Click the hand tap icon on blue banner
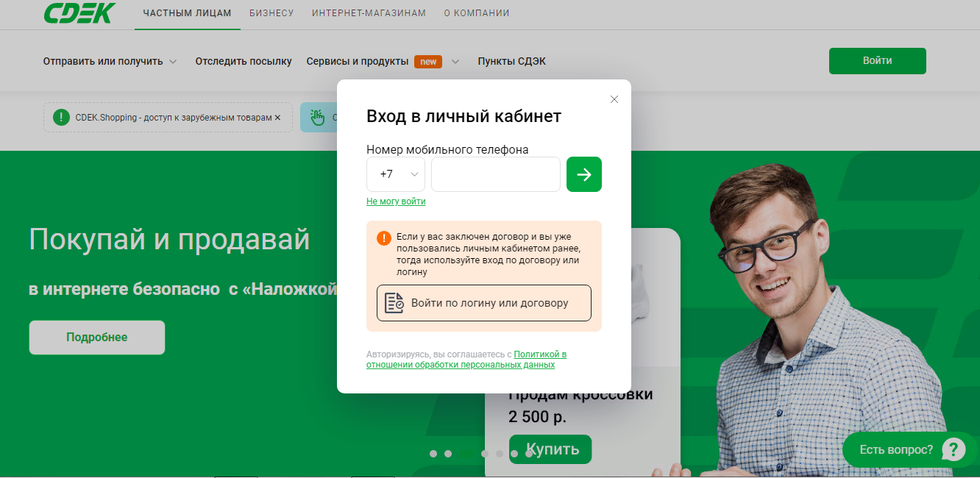The width and height of the screenshot is (980, 478). (x=317, y=118)
